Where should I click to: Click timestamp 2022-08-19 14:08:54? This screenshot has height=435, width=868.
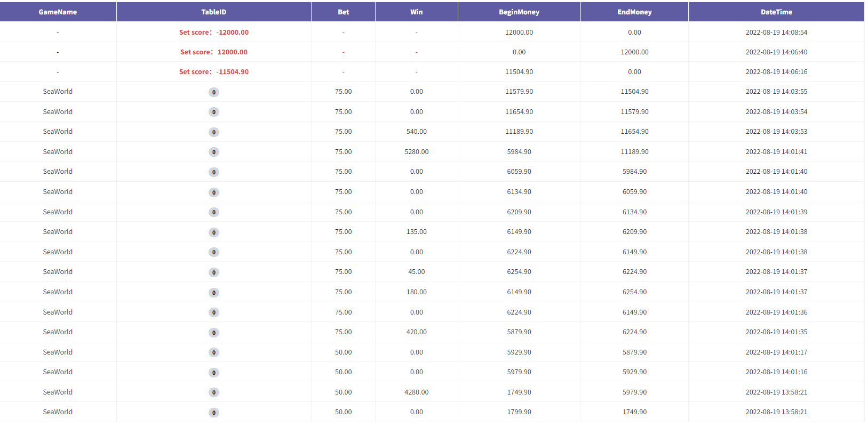tap(776, 32)
